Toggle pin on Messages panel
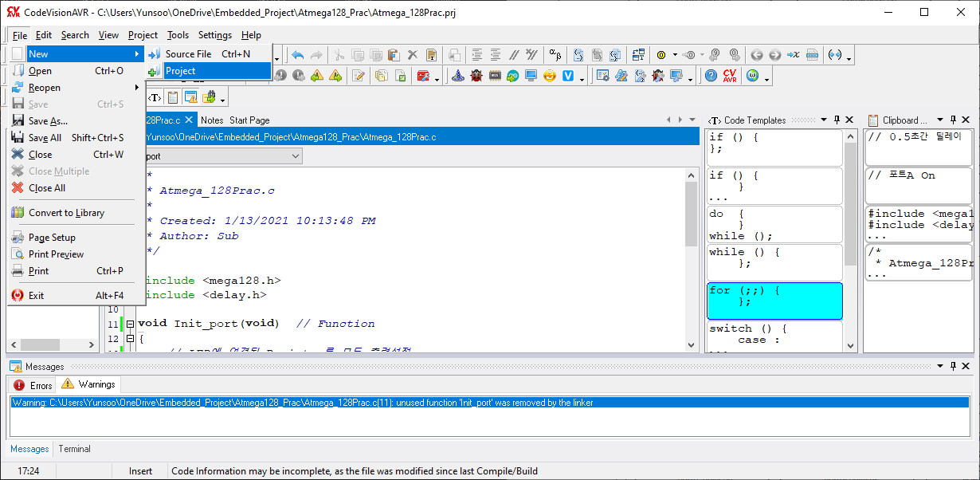This screenshot has width=980, height=480. [x=953, y=366]
